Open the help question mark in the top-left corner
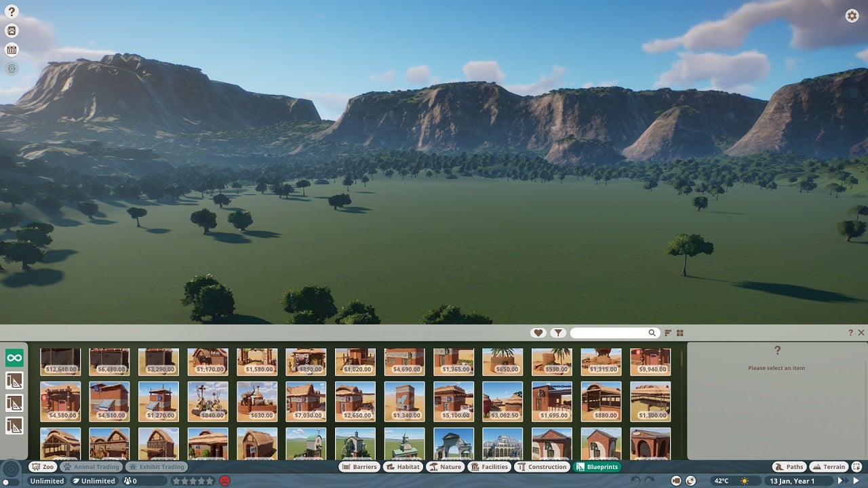The width and height of the screenshot is (868, 488). coord(12,12)
